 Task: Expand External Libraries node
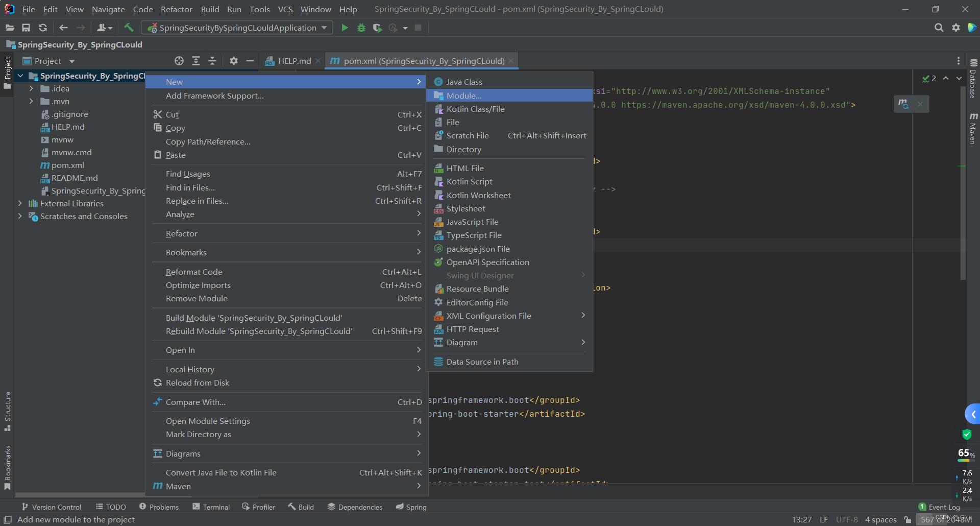20,203
